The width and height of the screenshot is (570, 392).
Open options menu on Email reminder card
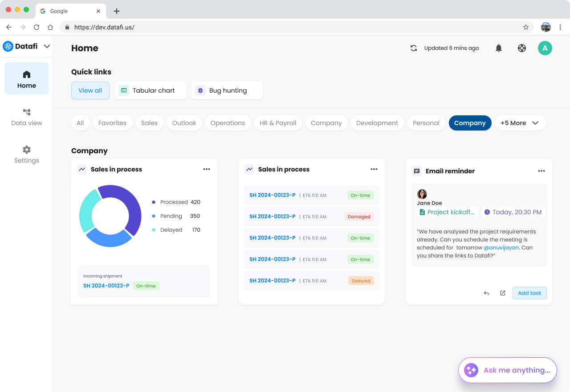tap(541, 171)
